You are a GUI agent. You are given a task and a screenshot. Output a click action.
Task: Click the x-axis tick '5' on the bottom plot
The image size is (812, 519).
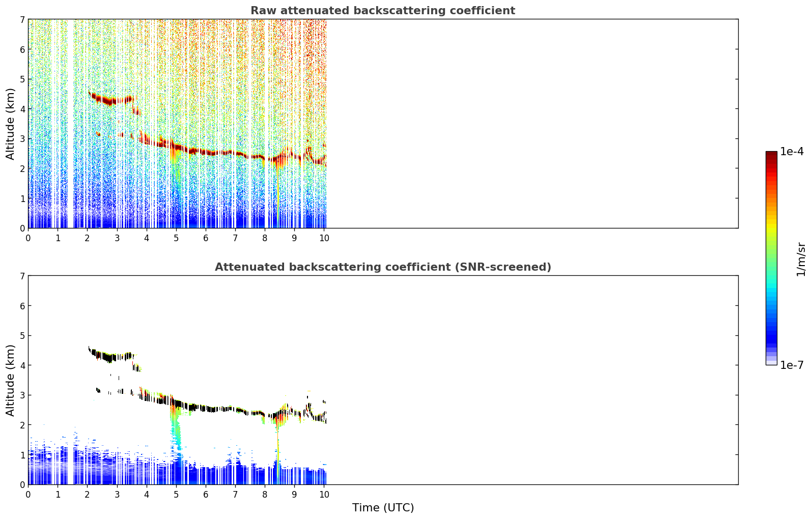click(x=176, y=495)
